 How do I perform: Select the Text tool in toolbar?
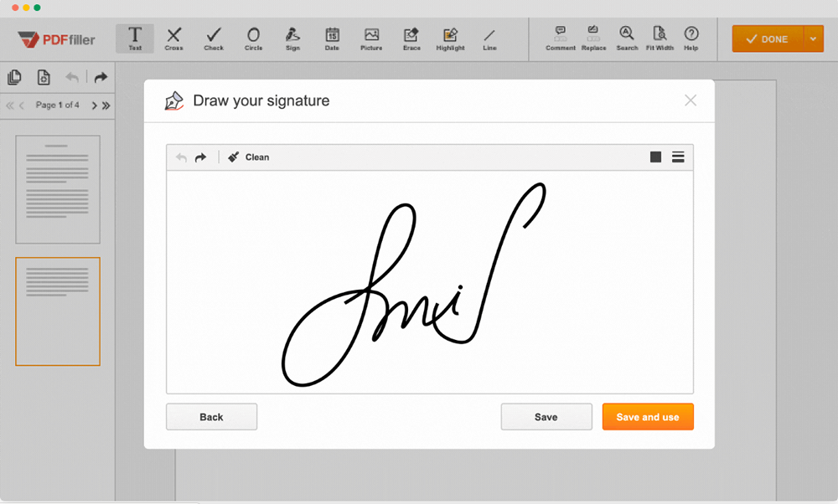[134, 39]
